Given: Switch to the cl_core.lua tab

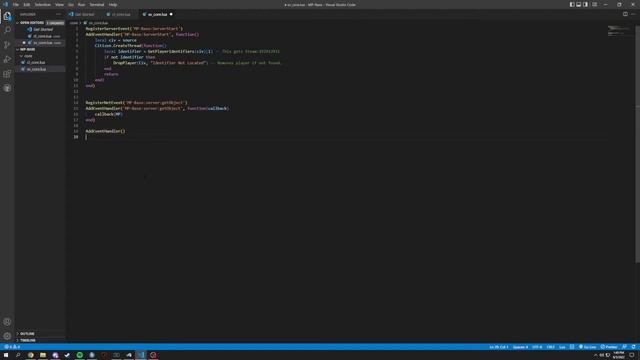Looking at the screenshot, I should pyautogui.click(x=120, y=14).
